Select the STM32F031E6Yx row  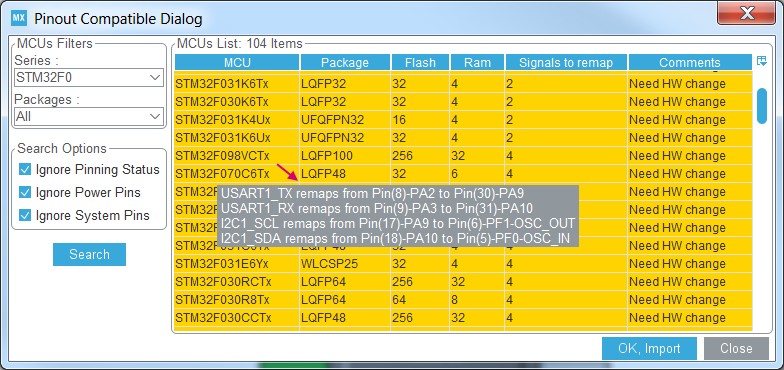464,264
